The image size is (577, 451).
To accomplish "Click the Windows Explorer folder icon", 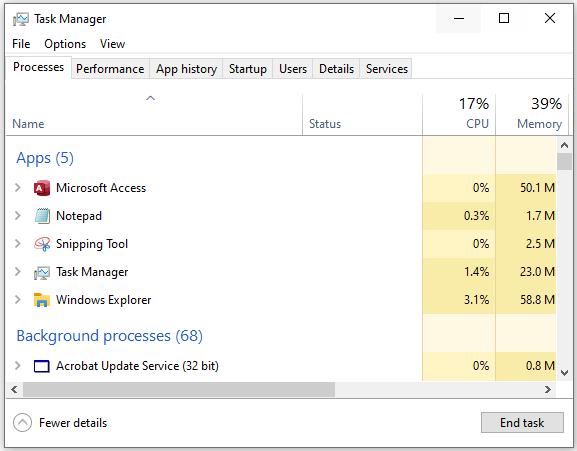I will point(42,300).
